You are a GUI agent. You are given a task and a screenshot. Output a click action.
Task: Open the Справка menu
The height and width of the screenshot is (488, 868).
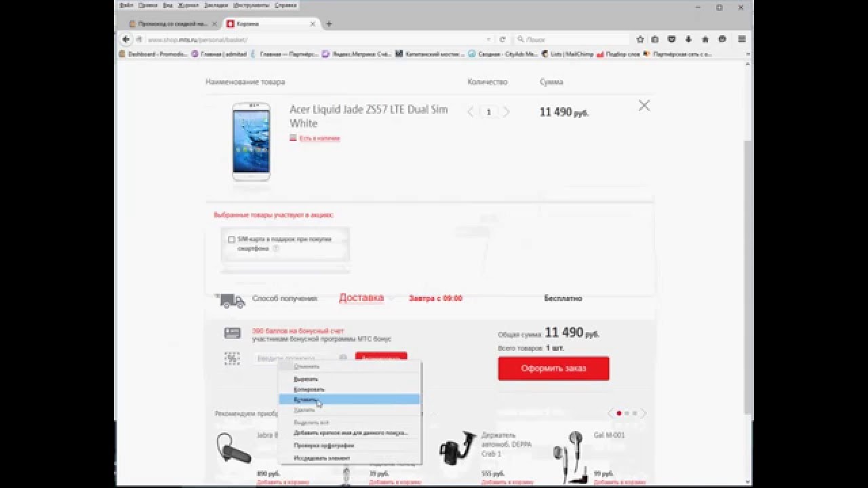[x=285, y=5]
